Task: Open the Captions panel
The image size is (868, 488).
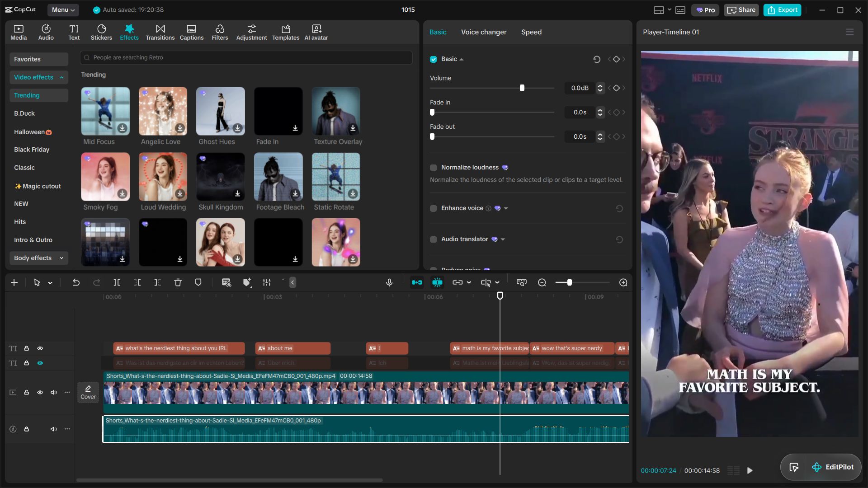Action: [192, 32]
